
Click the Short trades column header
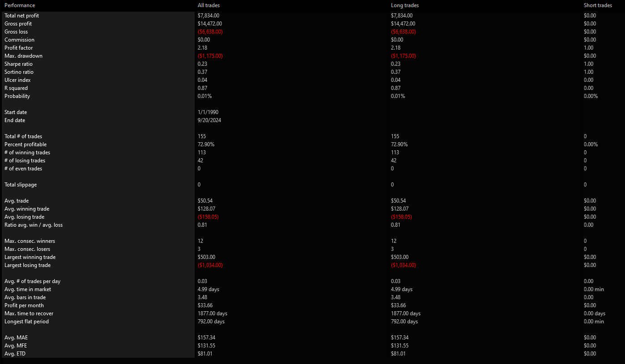click(598, 5)
